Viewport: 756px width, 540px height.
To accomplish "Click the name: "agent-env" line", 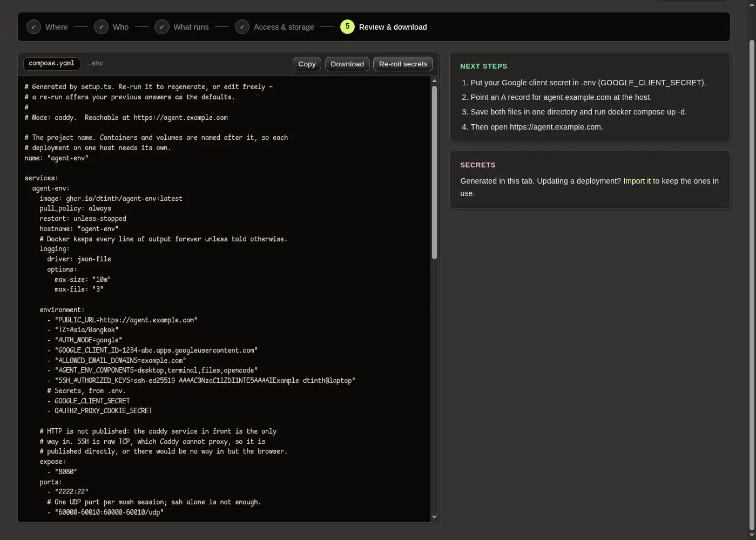I will (56, 158).
